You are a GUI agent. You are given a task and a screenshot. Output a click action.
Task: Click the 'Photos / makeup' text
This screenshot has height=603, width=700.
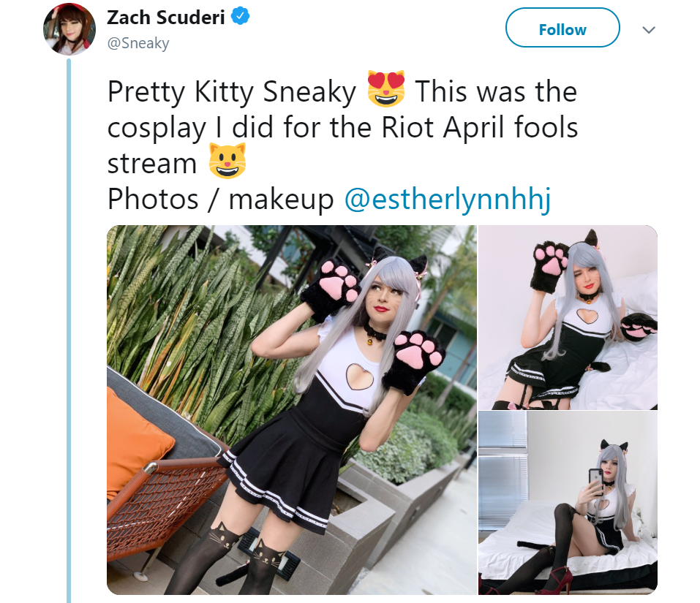(x=220, y=199)
